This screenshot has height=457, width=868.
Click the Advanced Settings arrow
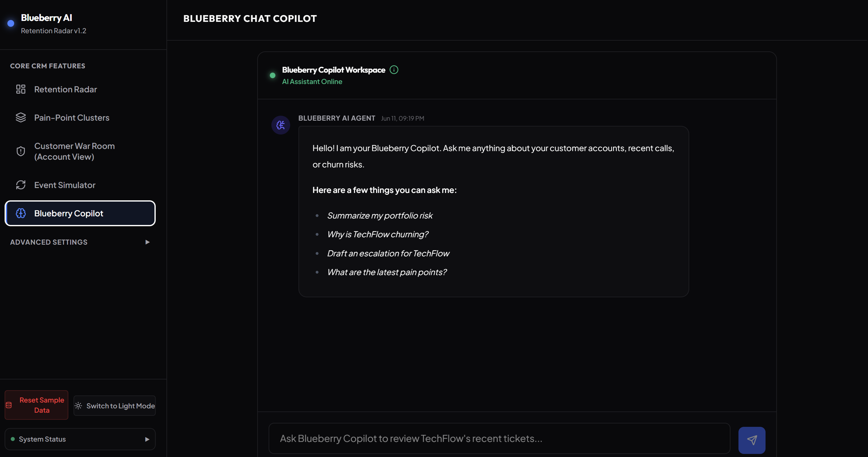[147, 242]
